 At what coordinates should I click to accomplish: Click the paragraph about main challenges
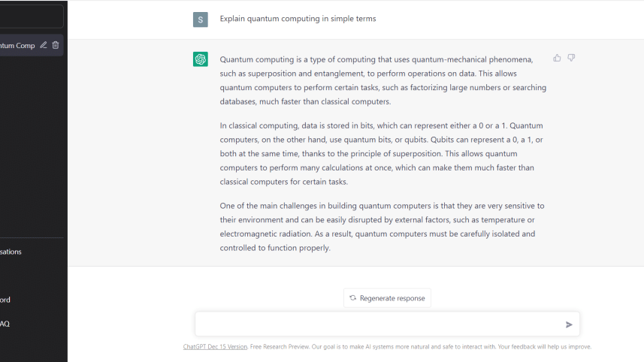click(x=382, y=226)
